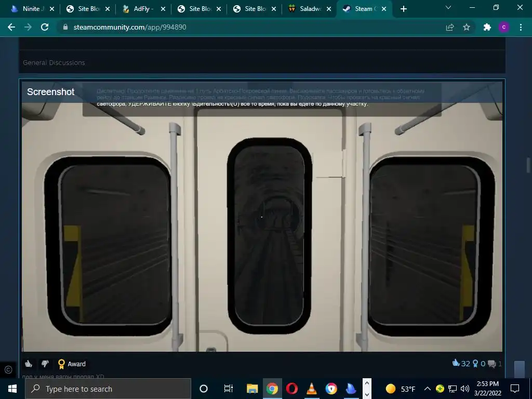Open the Chrome extensions puzzle icon
532x399 pixels.
click(x=487, y=27)
